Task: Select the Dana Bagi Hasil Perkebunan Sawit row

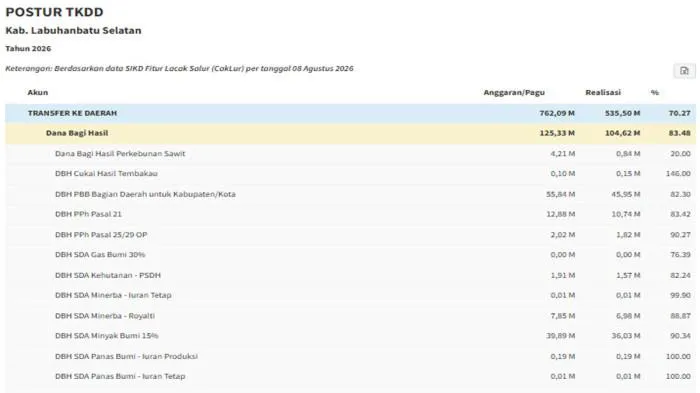Action: click(350, 154)
